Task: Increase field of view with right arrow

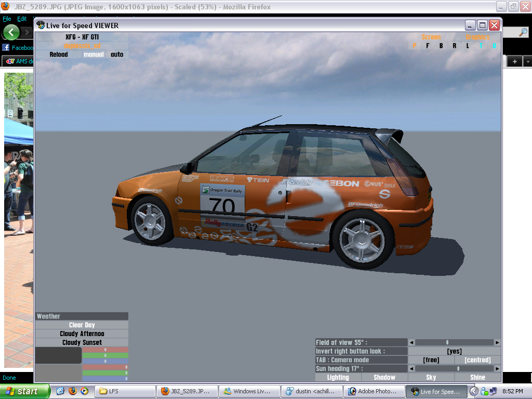Action: pyautogui.click(x=497, y=343)
